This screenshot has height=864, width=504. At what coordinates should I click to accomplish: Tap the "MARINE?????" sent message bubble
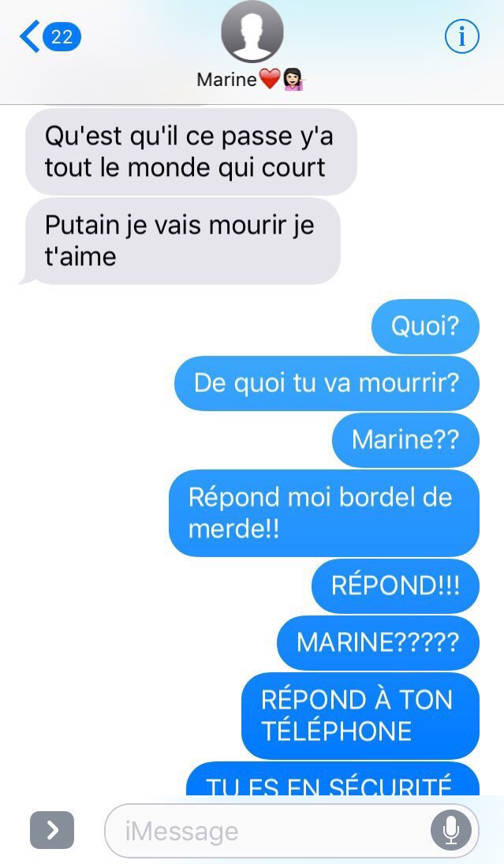(378, 642)
